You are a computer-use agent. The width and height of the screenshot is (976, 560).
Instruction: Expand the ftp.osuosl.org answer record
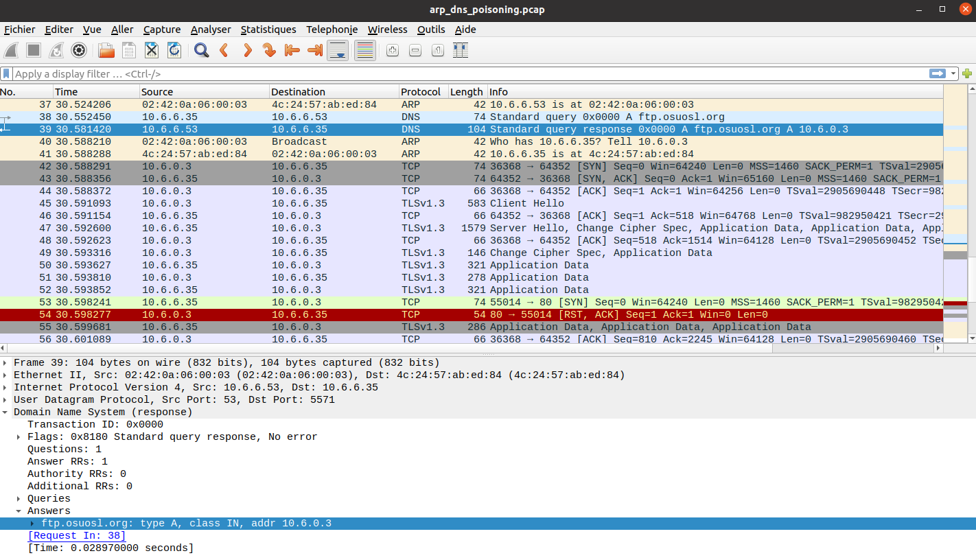coord(32,524)
